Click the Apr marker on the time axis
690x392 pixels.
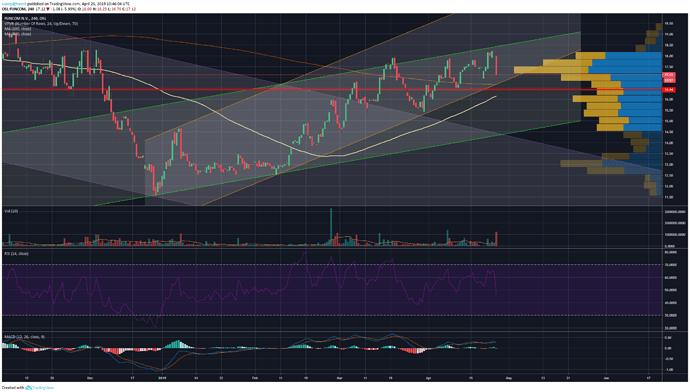429,378
